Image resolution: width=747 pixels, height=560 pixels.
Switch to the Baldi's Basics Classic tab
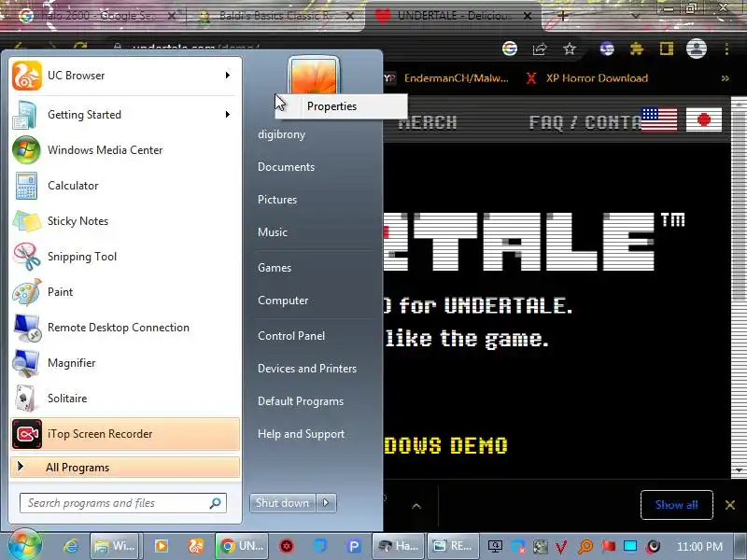276,16
